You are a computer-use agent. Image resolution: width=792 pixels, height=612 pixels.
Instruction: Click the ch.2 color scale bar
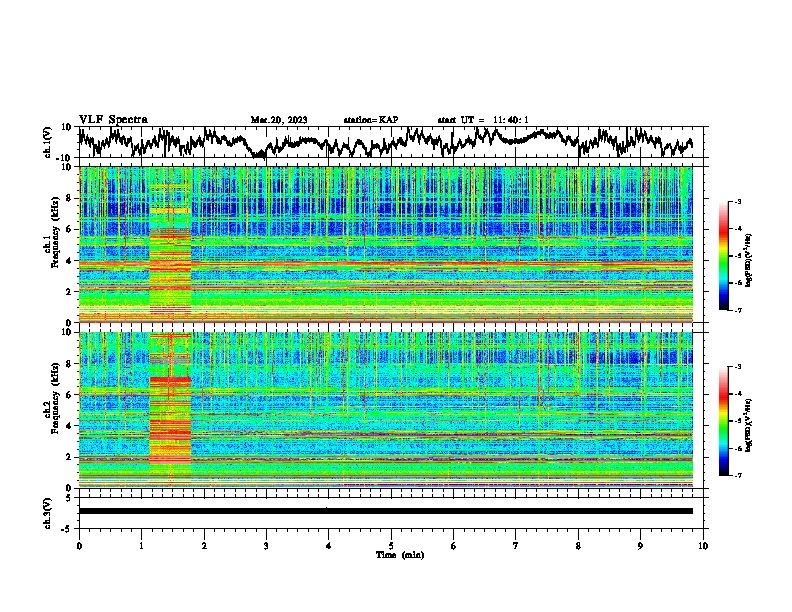(724, 421)
